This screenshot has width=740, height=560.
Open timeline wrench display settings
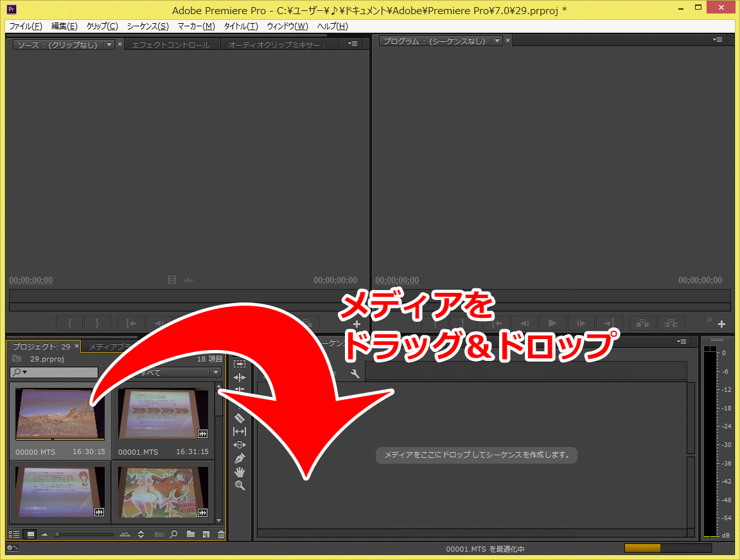pyautogui.click(x=355, y=374)
